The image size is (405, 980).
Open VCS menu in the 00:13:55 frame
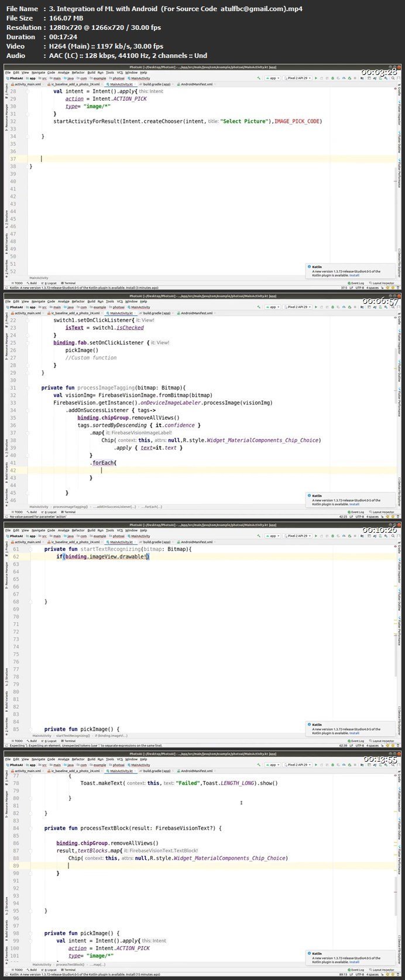click(x=120, y=759)
